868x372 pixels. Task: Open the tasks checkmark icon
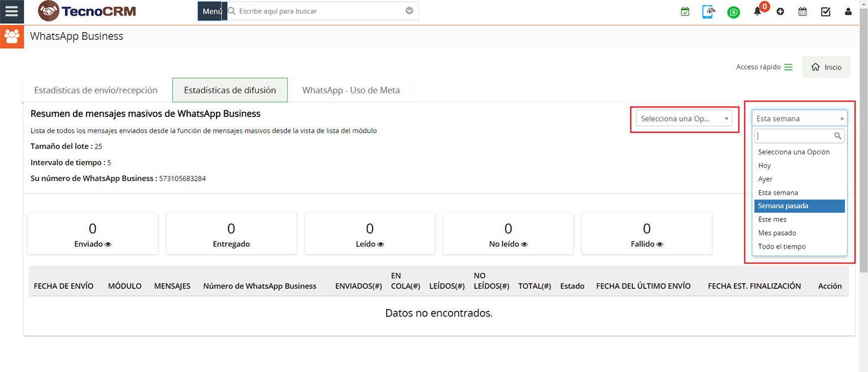tap(826, 12)
